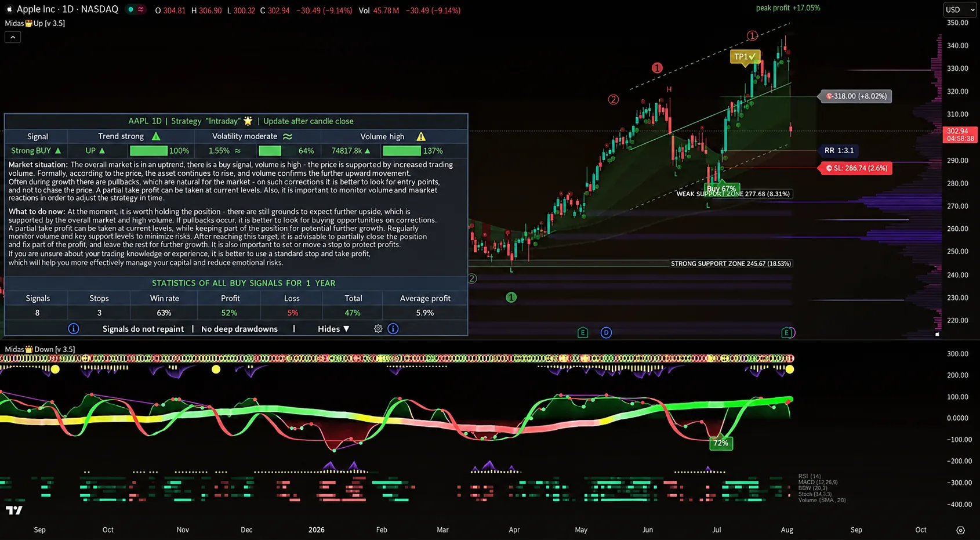Viewport: 980px width, 540px height.
Task: Click WEAK SUPPORT ZONE 277.68 label
Action: click(733, 194)
